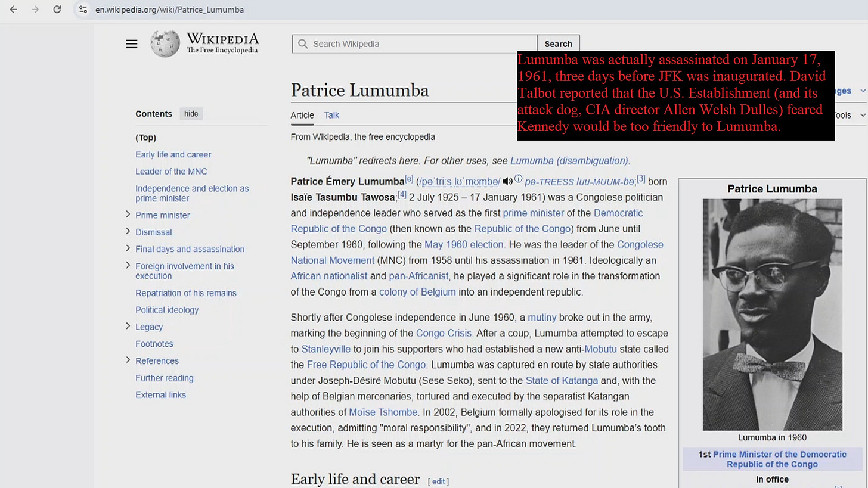Screen dimensions: 868x488
Task: Click the Search button
Action: [x=558, y=44]
